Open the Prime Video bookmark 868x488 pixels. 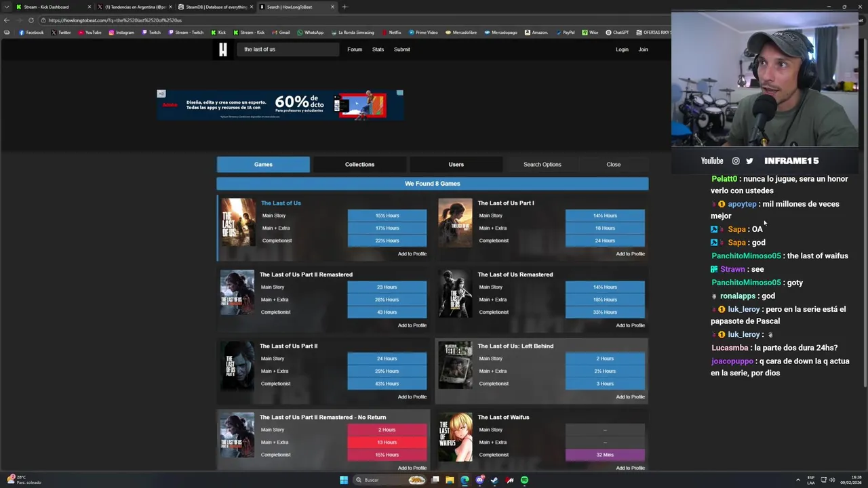423,33
